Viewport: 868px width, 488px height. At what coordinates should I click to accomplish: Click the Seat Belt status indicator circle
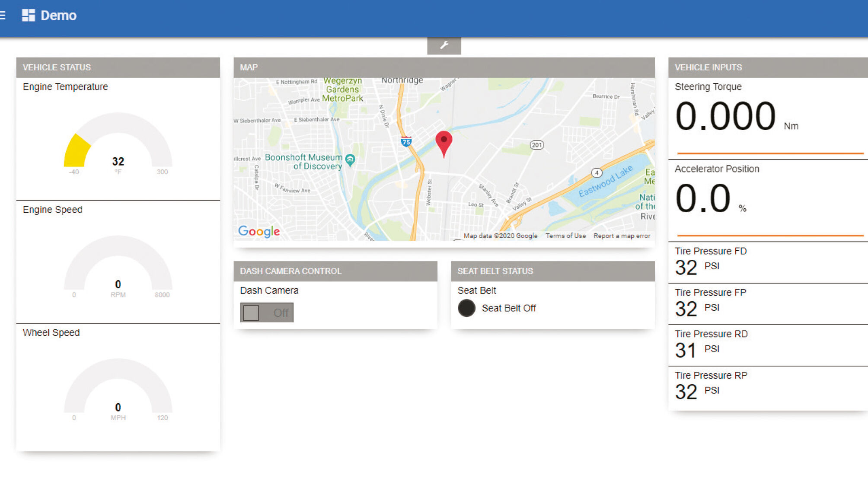coord(466,308)
